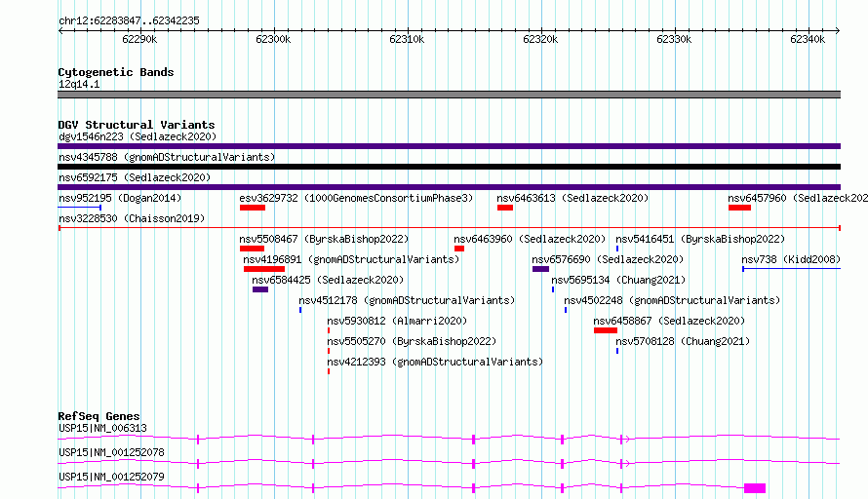868x499 pixels.
Task: Open variant dgv1546n223 (Sedlazeck2020) label
Action: click(138, 136)
